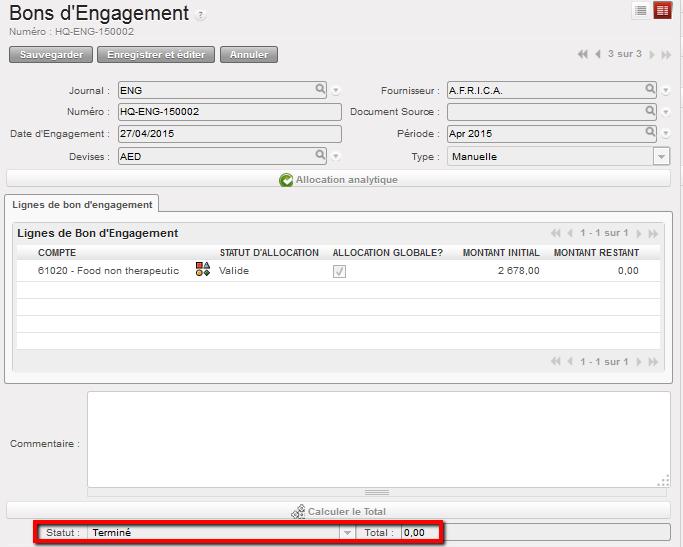683x547 pixels.
Task: Search Fournisseur field magnifier icon
Action: [x=650, y=89]
